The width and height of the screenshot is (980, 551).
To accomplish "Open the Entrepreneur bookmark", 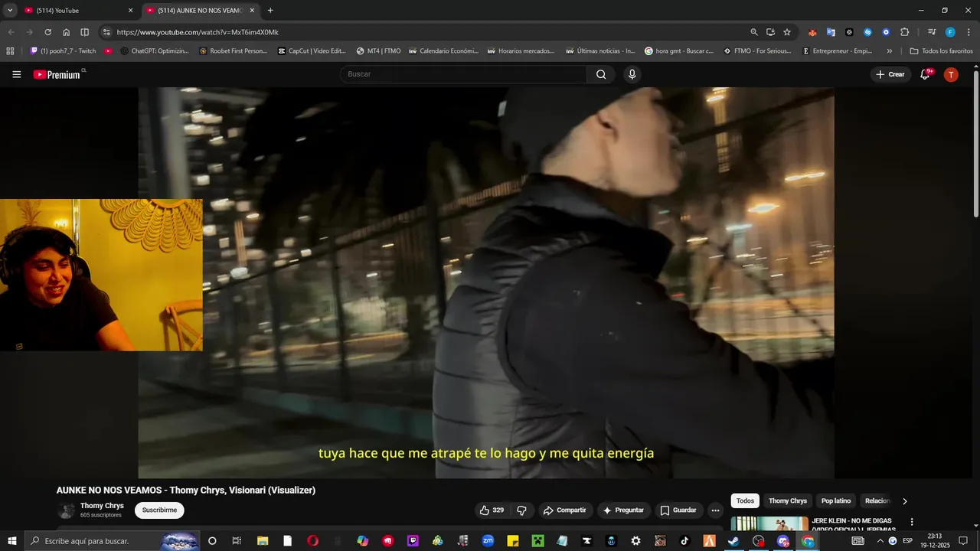I will pos(836,51).
